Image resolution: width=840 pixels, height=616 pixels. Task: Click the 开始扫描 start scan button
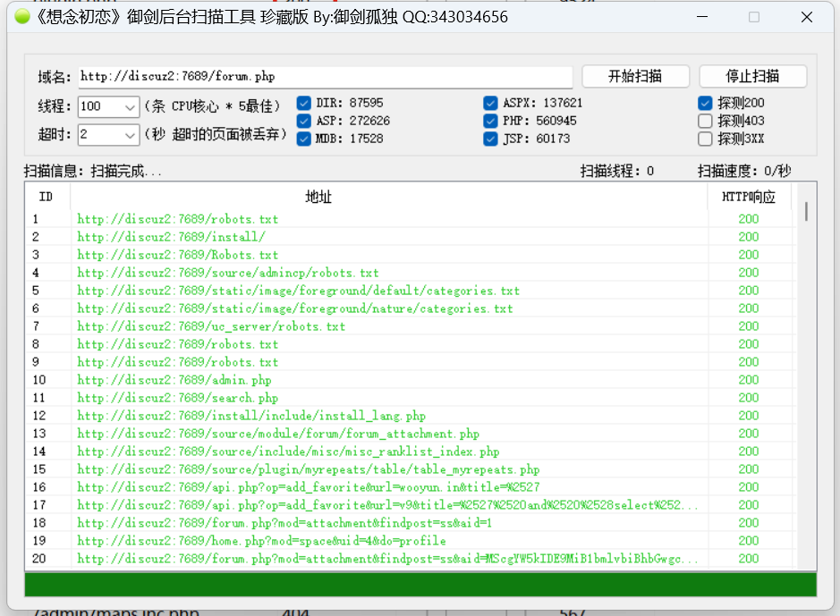pyautogui.click(x=635, y=76)
